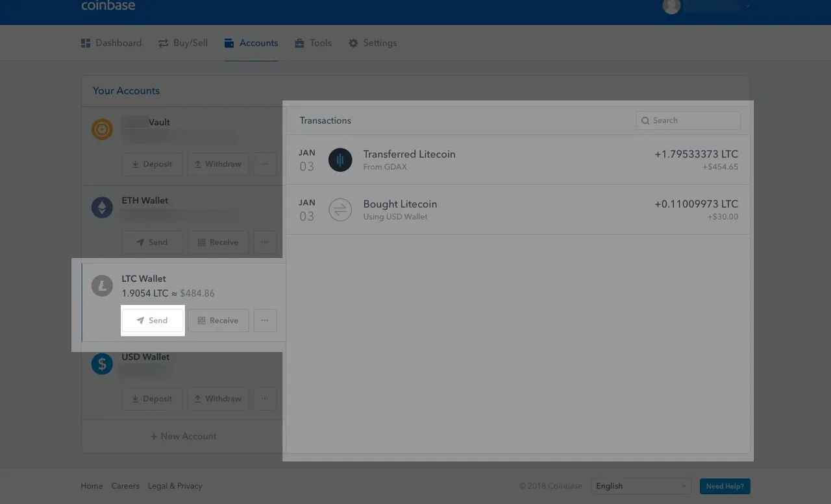Click the Your Accounts heading
Viewport: 831px width, 504px height.
click(126, 91)
